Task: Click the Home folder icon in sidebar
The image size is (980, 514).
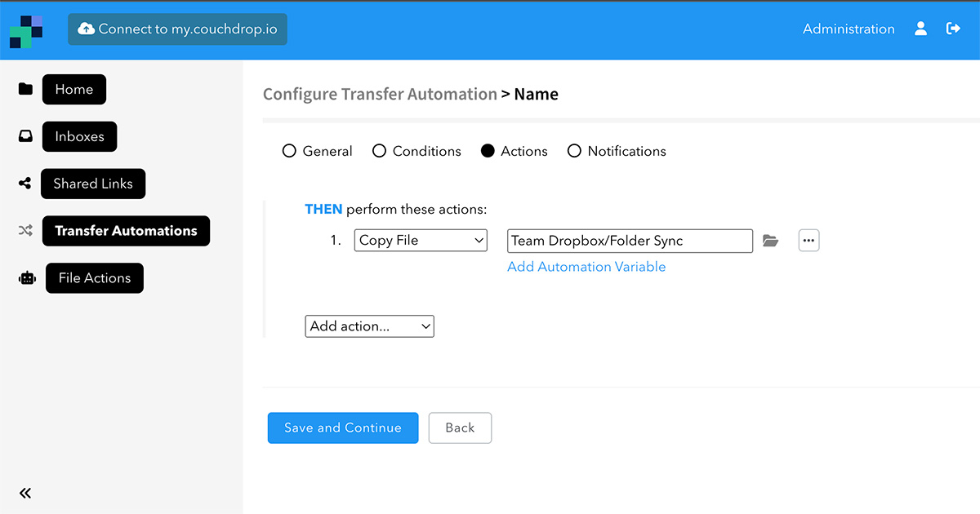Action: tap(25, 89)
